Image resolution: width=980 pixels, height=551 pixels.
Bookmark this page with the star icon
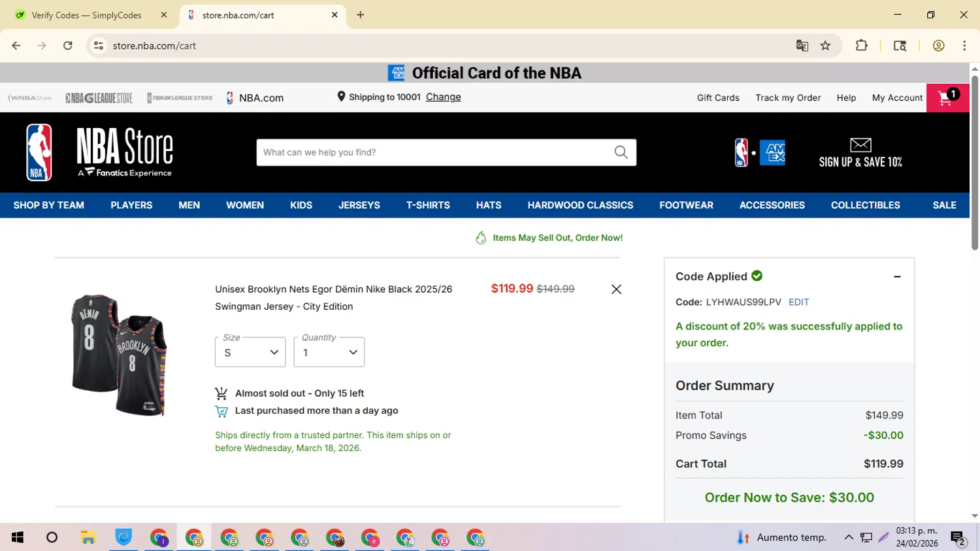pyautogui.click(x=826, y=46)
